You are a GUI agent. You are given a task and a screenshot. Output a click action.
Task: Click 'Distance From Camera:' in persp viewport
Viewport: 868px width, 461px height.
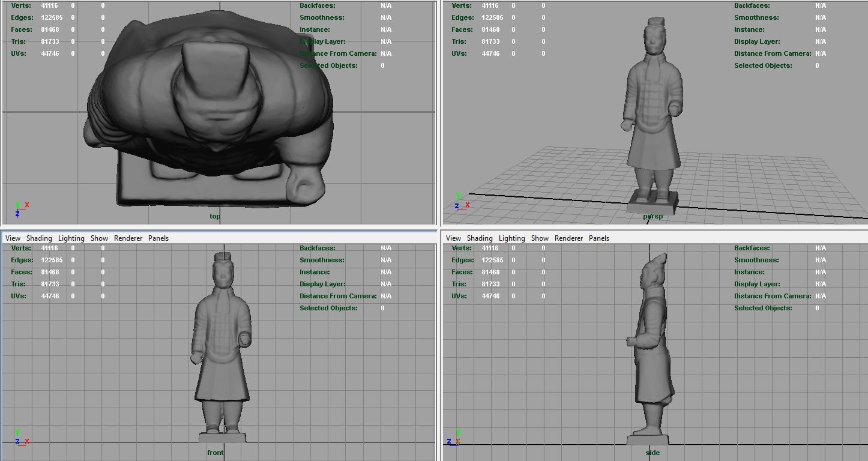[x=773, y=53]
